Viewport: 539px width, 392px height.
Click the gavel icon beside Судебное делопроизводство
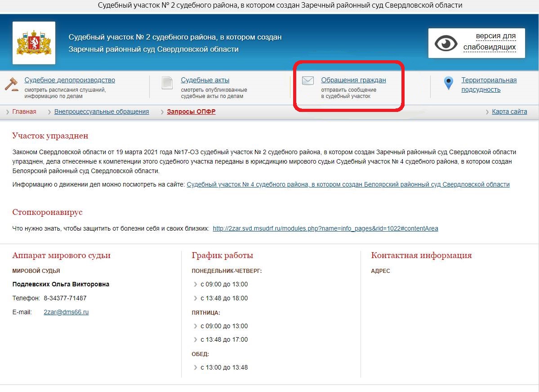pos(11,84)
